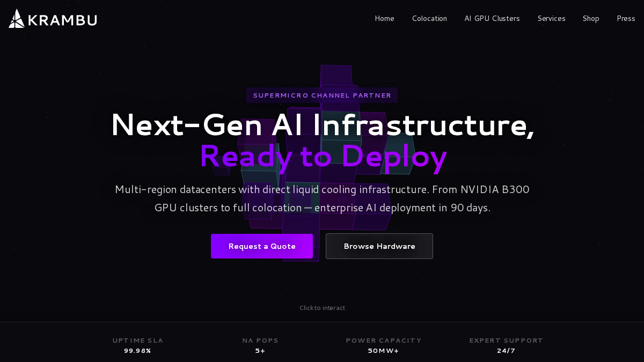This screenshot has width=644, height=362.
Task: Click the 'Click to interact' hint
Action: click(x=322, y=308)
